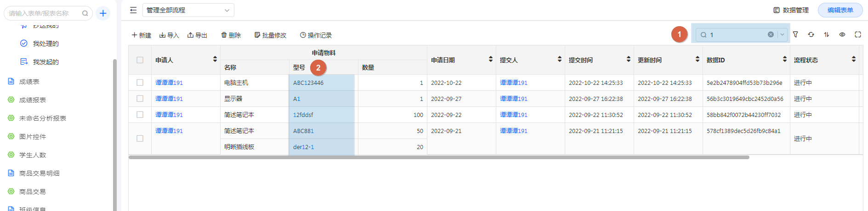Open 我处理的 in the sidebar
The width and height of the screenshot is (868, 211).
pyautogui.click(x=45, y=44)
